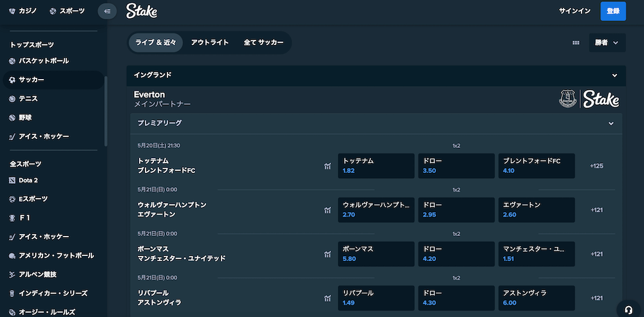Click the Stake logo in header
Screen dimensions: 644x317
click(142, 11)
